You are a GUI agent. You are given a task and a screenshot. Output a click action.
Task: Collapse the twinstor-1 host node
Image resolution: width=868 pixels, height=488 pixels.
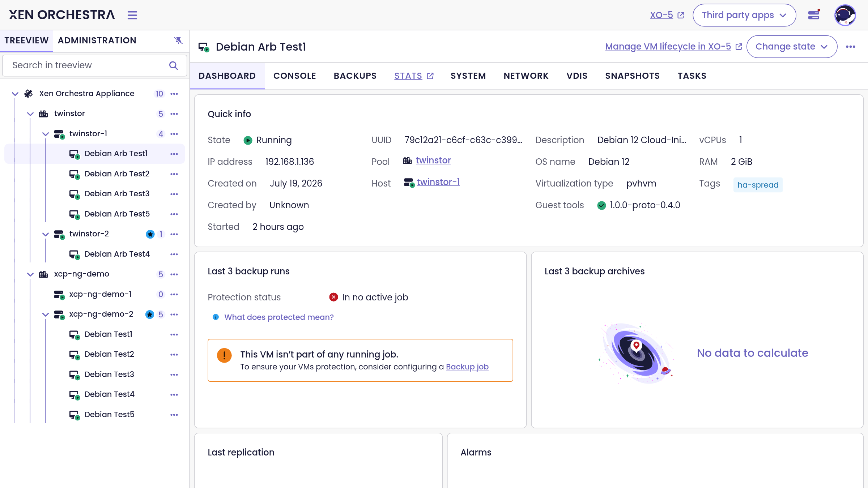46,134
